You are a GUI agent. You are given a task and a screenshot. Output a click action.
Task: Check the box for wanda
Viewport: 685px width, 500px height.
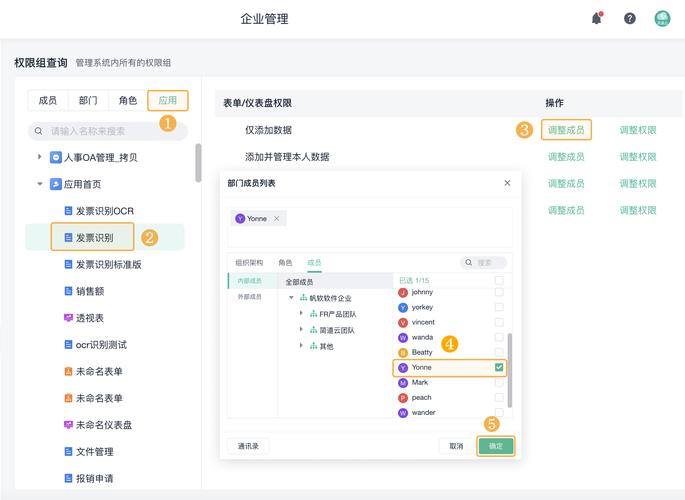pyautogui.click(x=499, y=337)
